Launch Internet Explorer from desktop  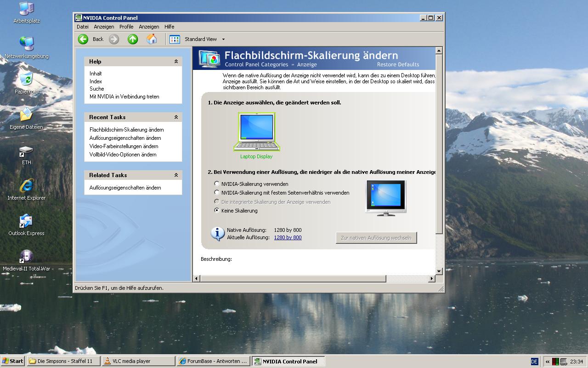point(26,186)
